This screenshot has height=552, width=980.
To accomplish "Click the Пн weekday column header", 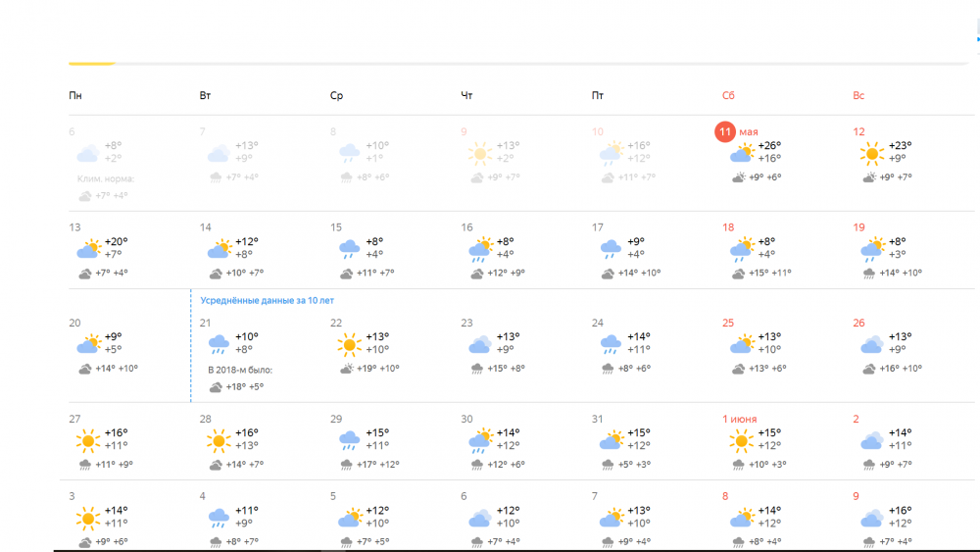I will [75, 96].
